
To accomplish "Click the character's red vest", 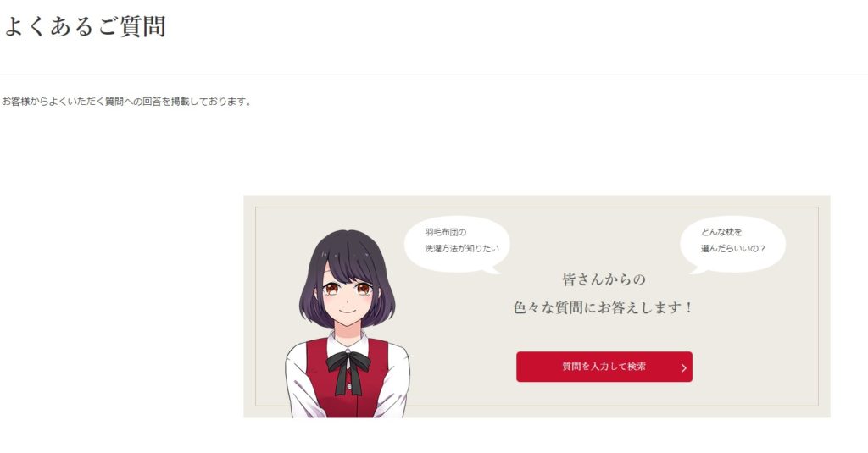I will click(347, 382).
